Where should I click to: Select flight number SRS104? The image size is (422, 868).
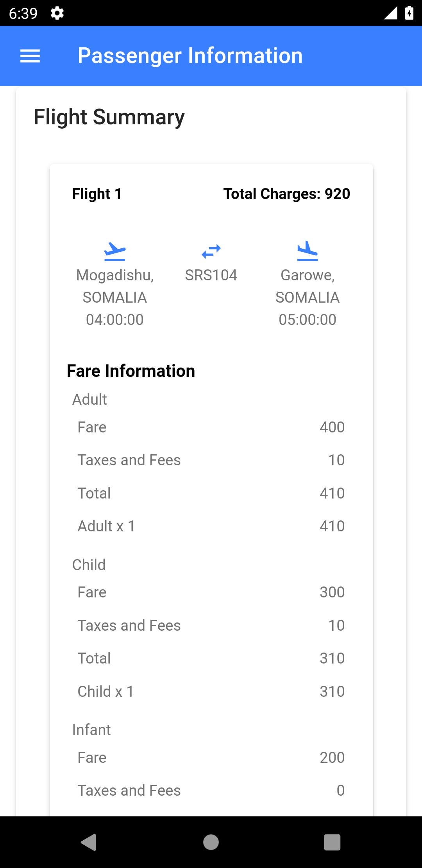[x=211, y=275]
